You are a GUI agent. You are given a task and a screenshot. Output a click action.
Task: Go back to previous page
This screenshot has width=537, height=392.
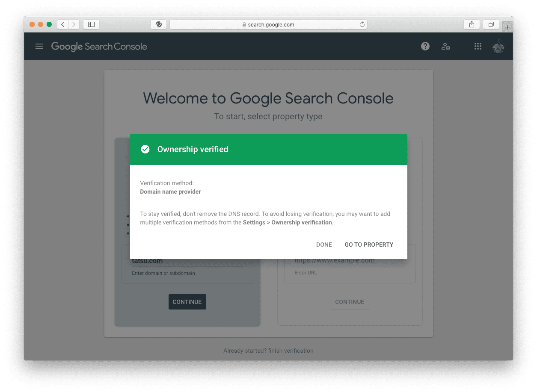[x=63, y=24]
